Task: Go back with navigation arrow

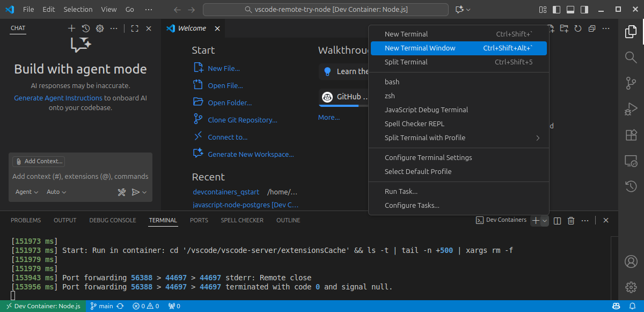Action: [178, 10]
